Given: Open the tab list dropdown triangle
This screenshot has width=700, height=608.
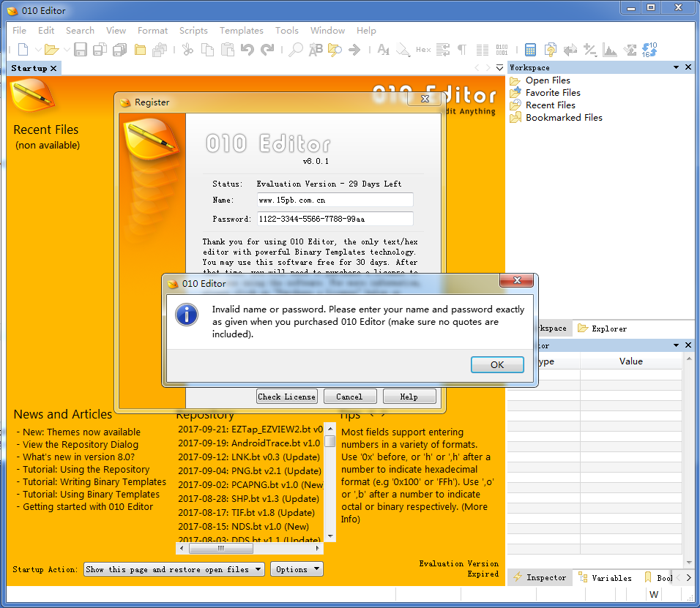Looking at the screenshot, I should coord(500,67).
